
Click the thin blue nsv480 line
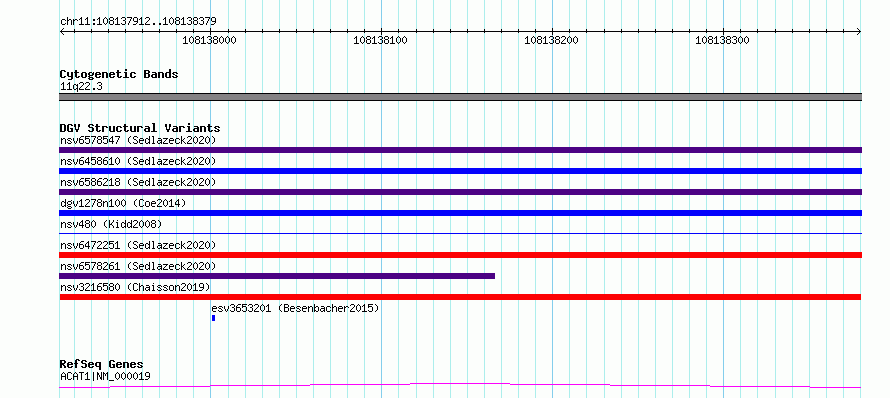(x=460, y=233)
